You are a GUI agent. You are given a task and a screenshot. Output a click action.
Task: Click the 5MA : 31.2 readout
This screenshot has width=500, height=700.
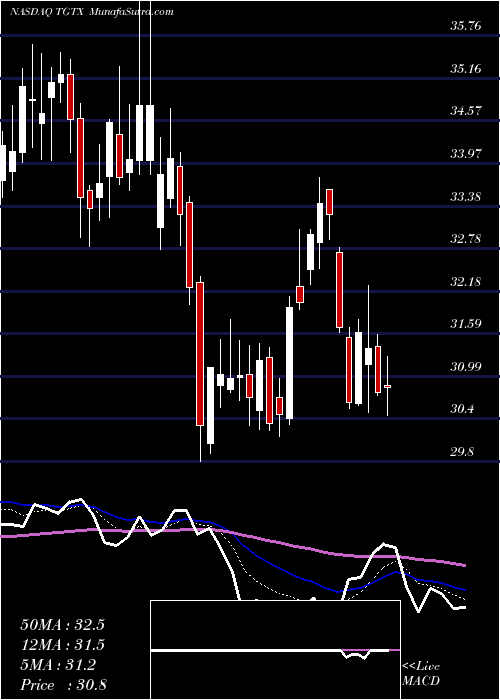[58, 665]
